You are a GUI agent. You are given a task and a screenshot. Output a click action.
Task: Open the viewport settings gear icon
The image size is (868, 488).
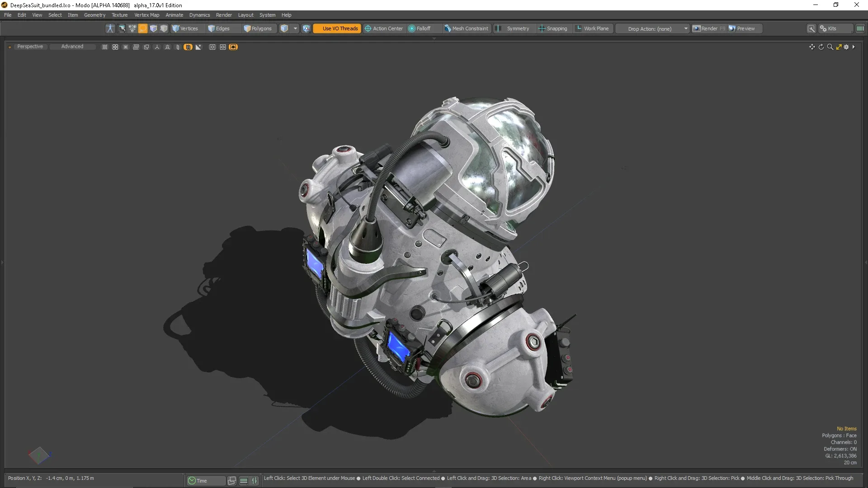tap(846, 47)
